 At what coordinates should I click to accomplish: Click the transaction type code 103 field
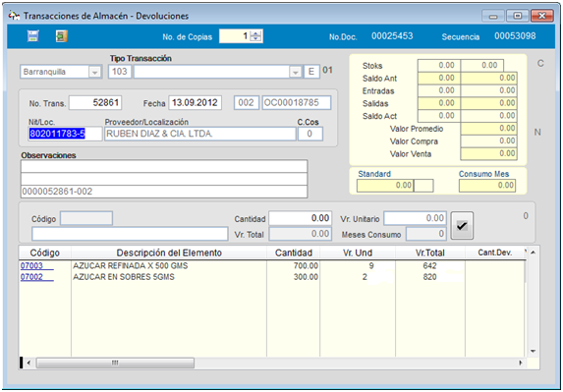click(120, 72)
